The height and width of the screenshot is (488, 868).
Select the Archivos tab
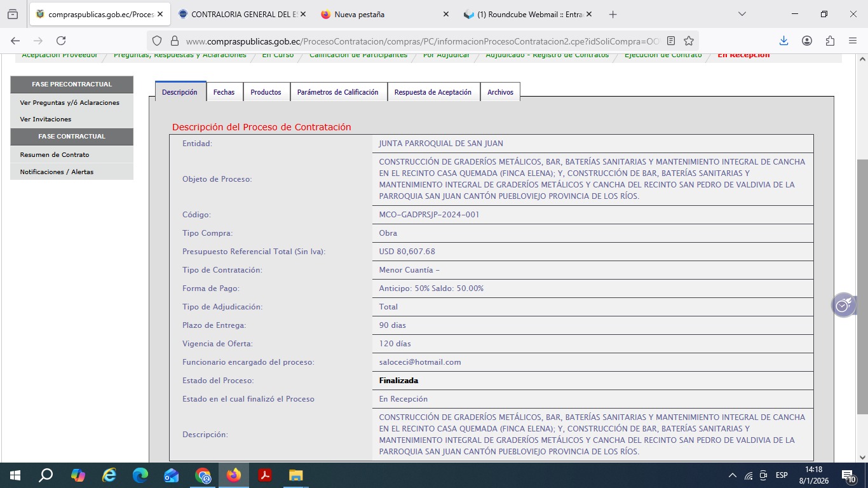(500, 92)
